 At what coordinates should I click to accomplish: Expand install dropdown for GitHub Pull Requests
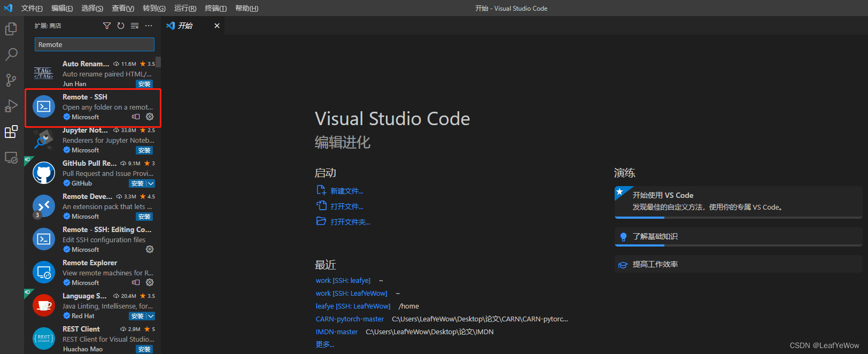[x=151, y=183]
